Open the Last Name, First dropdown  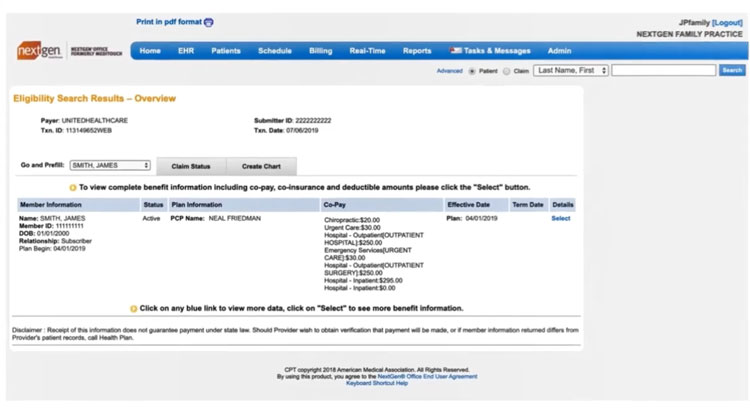(x=571, y=71)
